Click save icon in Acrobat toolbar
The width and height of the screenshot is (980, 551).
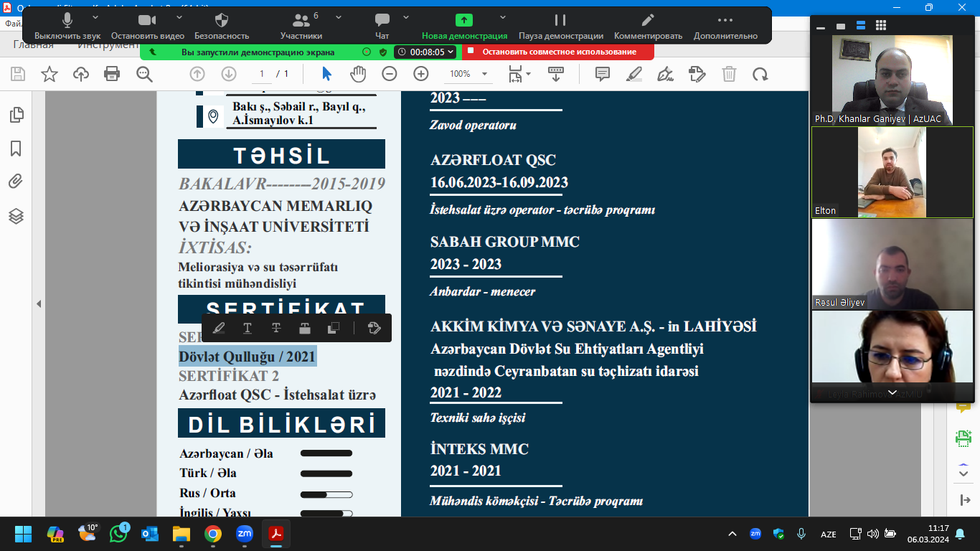(18, 74)
